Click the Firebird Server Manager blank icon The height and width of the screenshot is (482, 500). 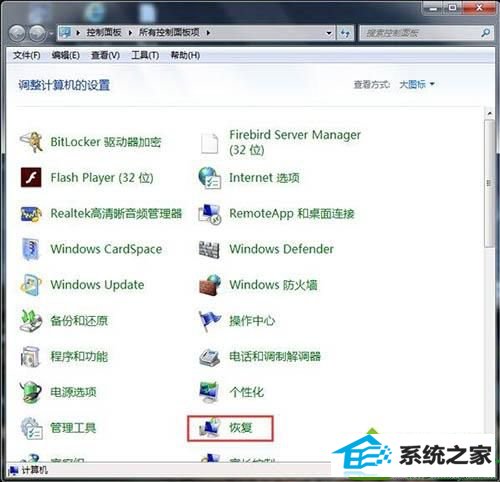pos(209,143)
